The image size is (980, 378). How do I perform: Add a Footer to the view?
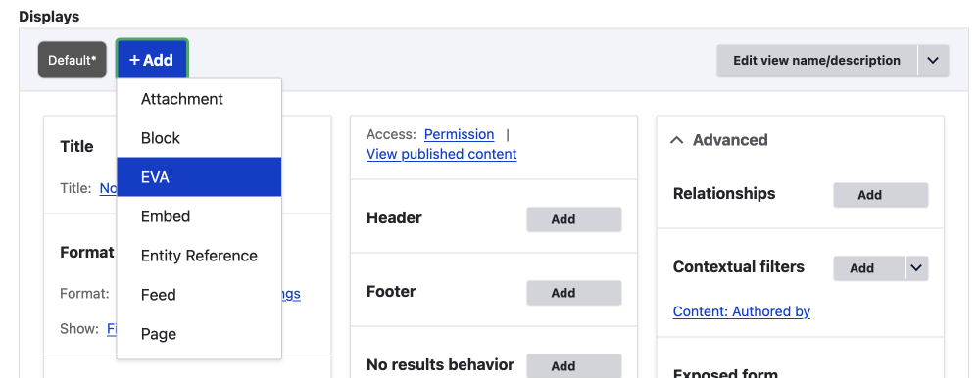(573, 293)
